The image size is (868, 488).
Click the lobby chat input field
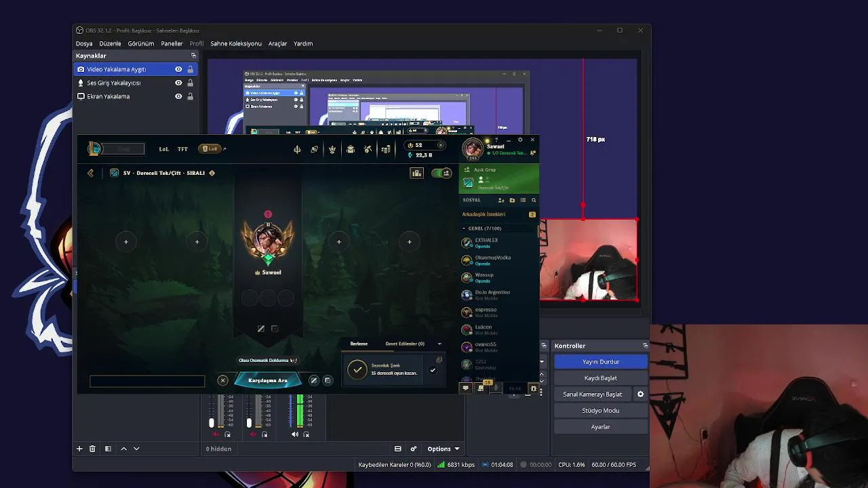pyautogui.click(x=147, y=382)
